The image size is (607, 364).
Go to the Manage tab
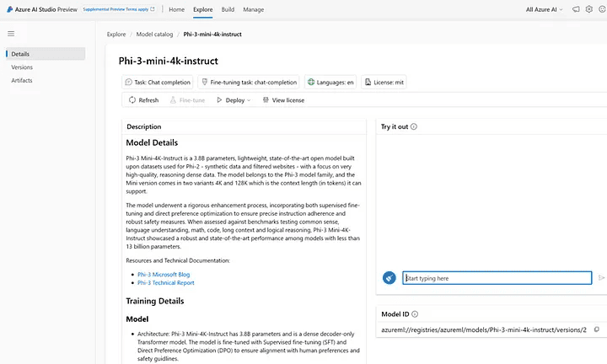254,9
